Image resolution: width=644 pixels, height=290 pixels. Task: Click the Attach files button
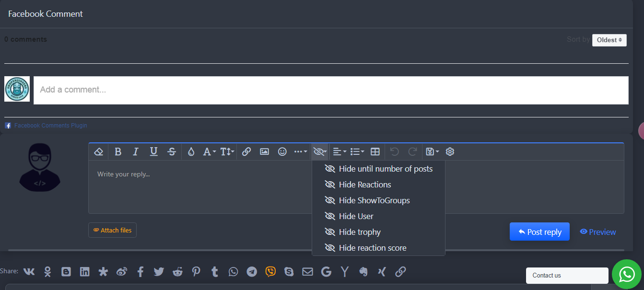tap(112, 230)
